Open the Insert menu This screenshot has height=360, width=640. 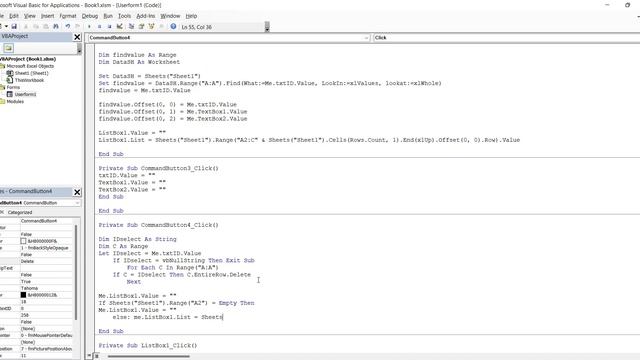(47, 16)
